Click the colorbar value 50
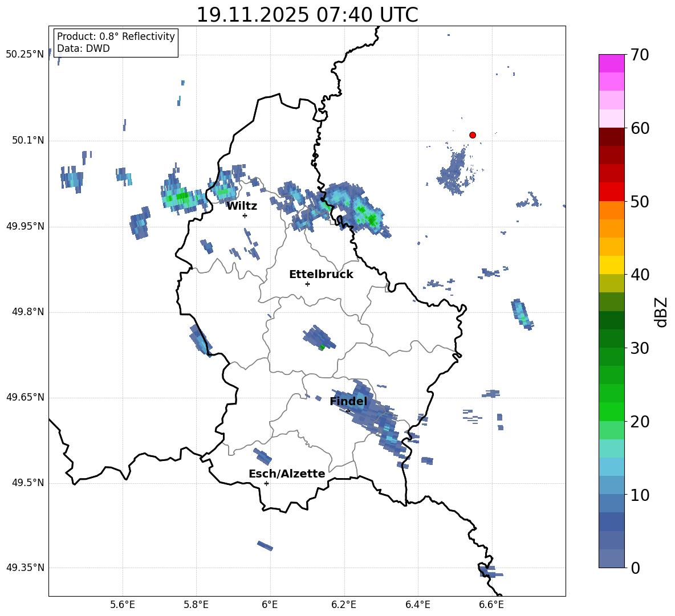Image resolution: width=675 pixels, height=616 pixels. 640,201
